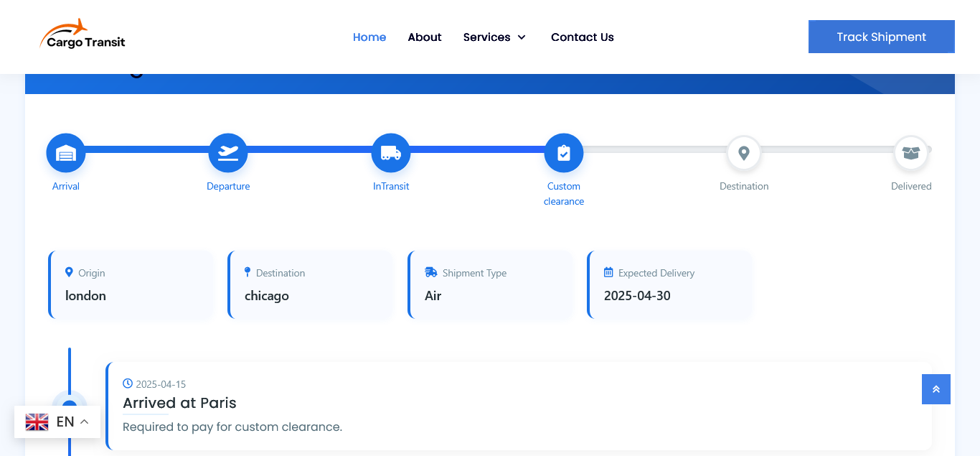Click the Expected Delivery calendar icon

pos(608,272)
